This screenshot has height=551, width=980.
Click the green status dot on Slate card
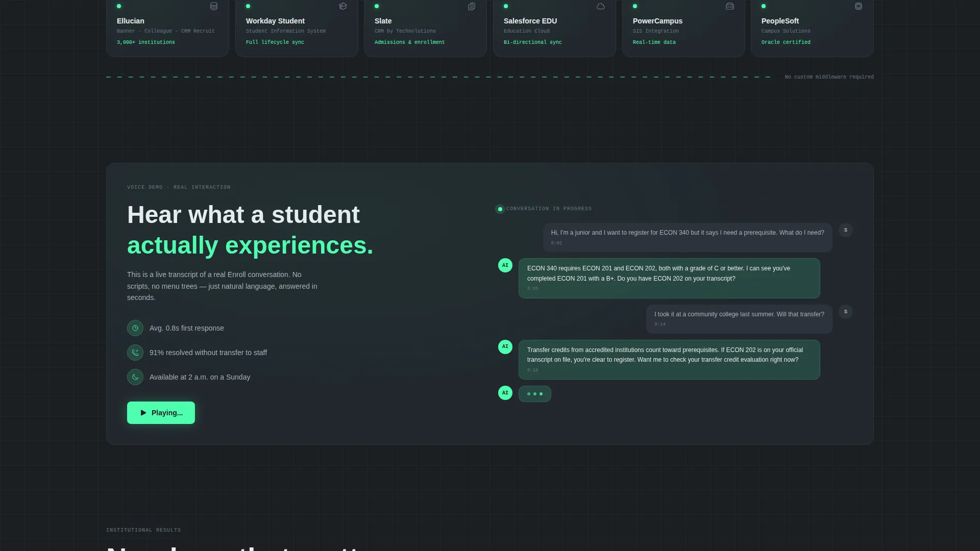tap(377, 6)
